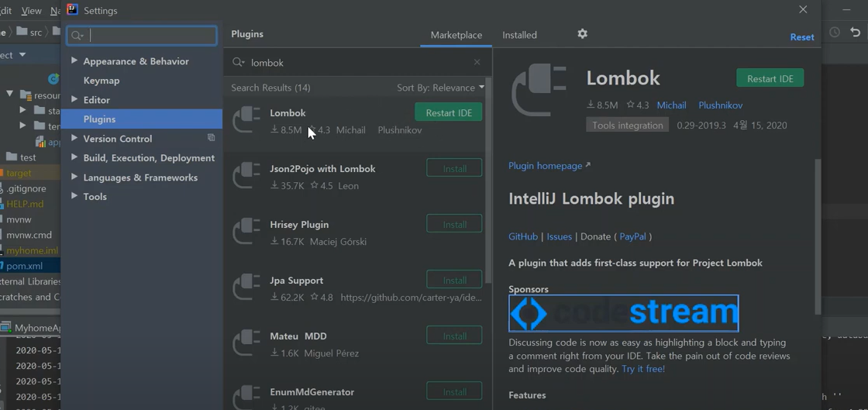Focus the plugin search field containing lombok
Screen dimensions: 868x410
click(357, 63)
